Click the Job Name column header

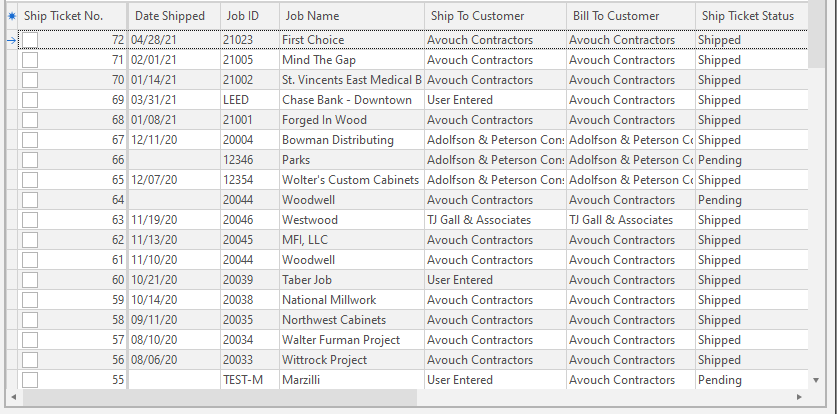312,16
